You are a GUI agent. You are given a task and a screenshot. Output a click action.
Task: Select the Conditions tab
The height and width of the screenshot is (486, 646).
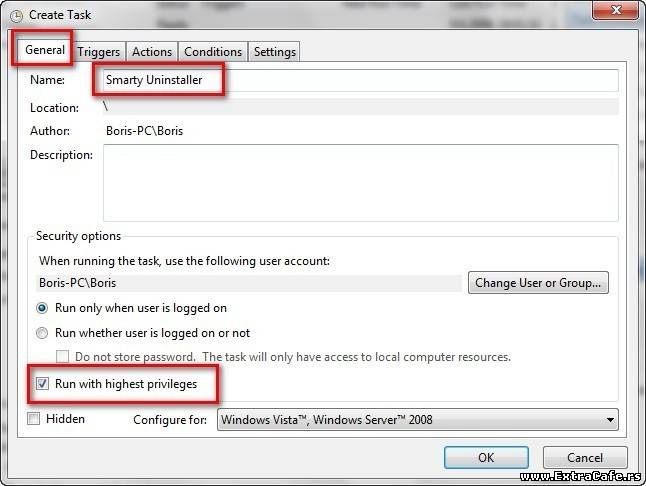pos(213,52)
